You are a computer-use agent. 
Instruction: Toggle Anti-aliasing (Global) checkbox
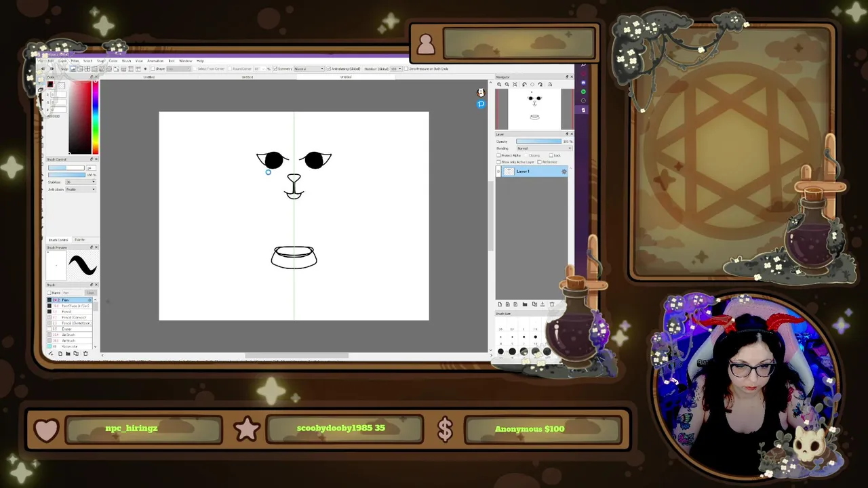tap(329, 68)
